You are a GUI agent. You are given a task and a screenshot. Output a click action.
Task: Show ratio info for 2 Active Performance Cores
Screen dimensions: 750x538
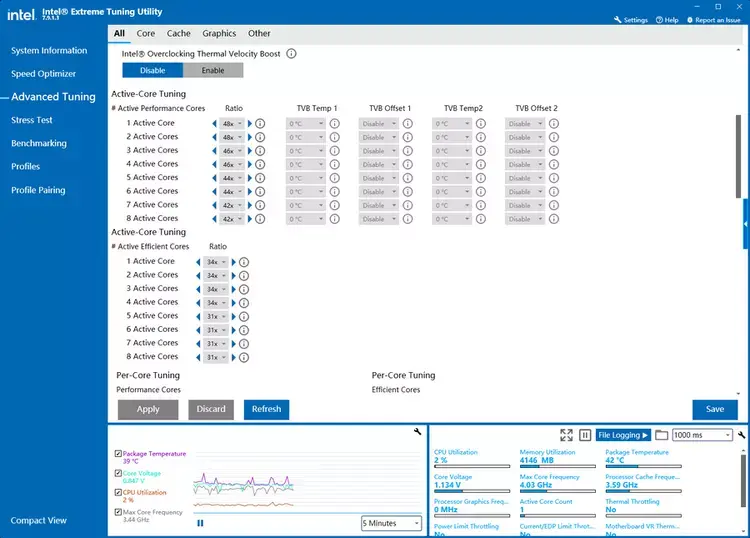pyautogui.click(x=260, y=137)
